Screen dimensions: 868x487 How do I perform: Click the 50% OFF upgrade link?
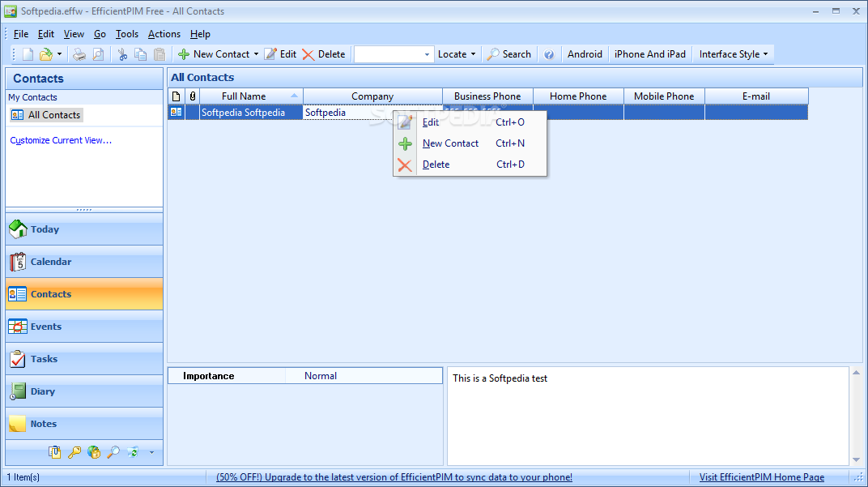(394, 477)
